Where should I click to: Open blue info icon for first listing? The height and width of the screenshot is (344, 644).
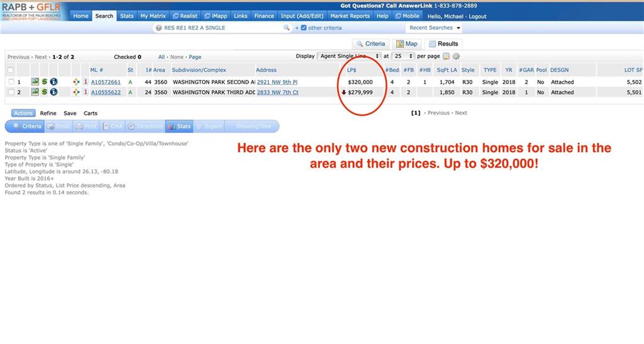click(x=54, y=82)
